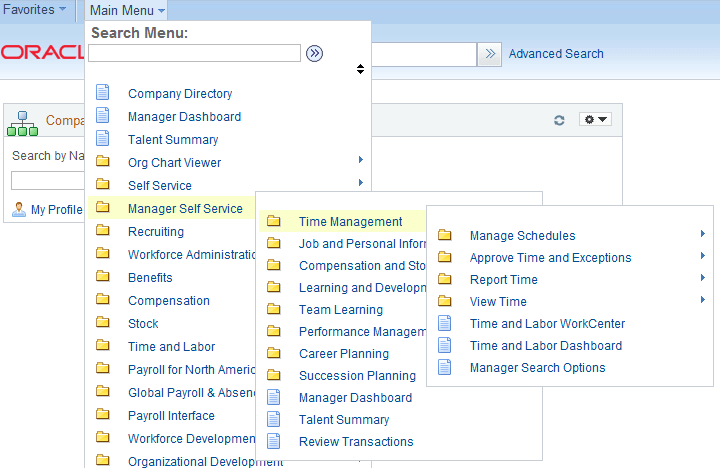Viewport: 720px width, 468px height.
Task: Click the Manage Schedules folder icon
Action: point(444,235)
